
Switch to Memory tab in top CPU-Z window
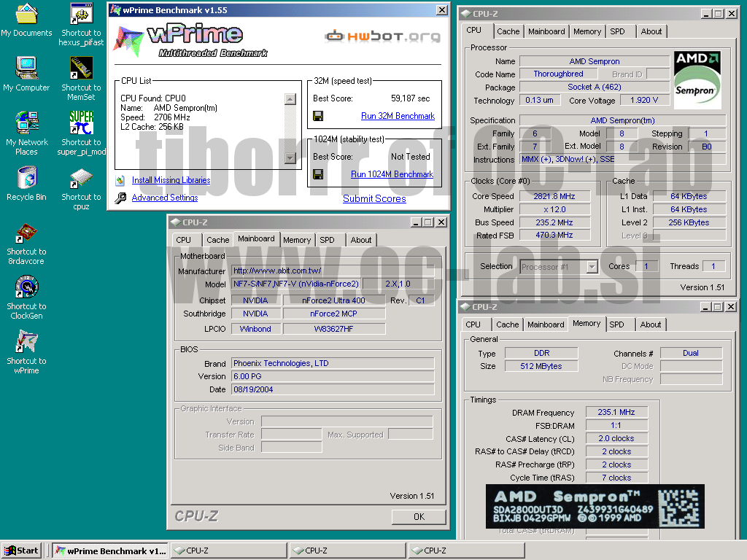point(587,31)
